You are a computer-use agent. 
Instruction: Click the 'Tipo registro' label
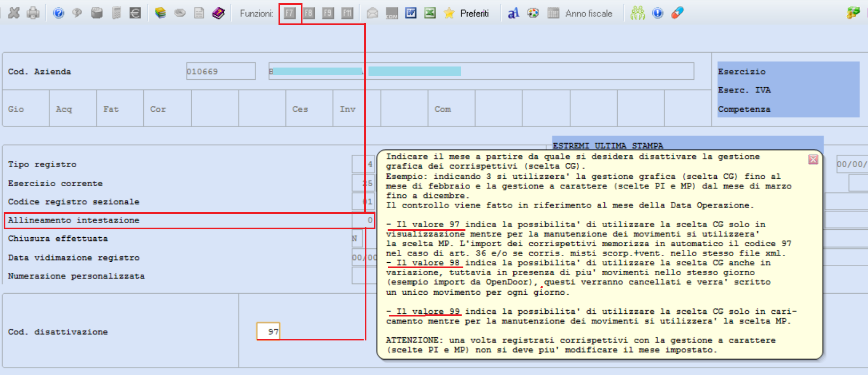[42, 164]
